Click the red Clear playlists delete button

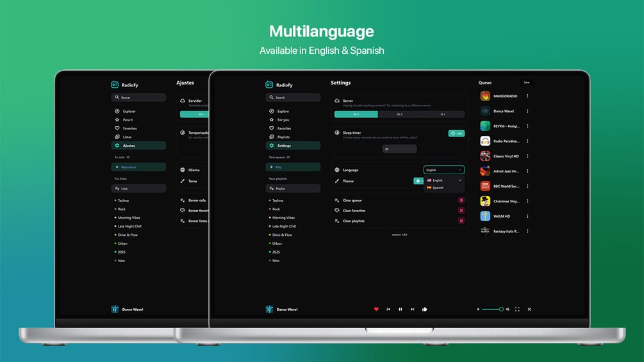click(x=461, y=221)
